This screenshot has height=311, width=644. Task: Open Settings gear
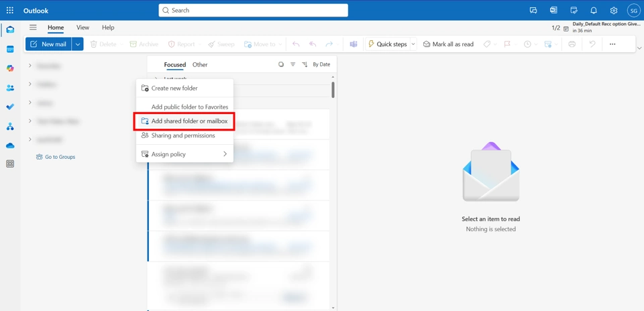pyautogui.click(x=614, y=11)
